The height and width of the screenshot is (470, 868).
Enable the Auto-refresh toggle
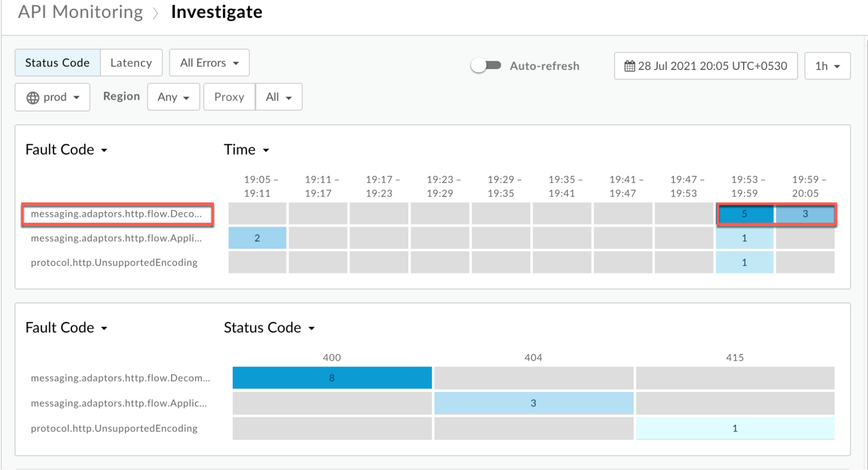[x=486, y=66]
